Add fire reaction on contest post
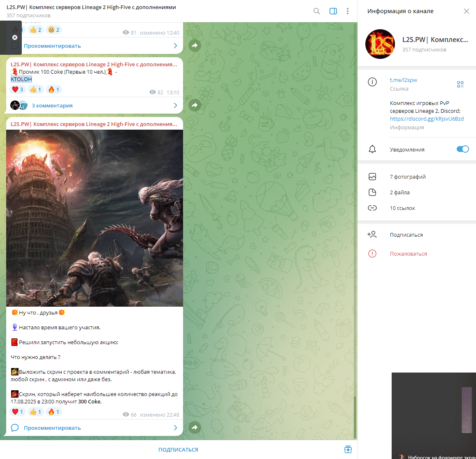476x459 pixels. pyautogui.click(x=54, y=412)
